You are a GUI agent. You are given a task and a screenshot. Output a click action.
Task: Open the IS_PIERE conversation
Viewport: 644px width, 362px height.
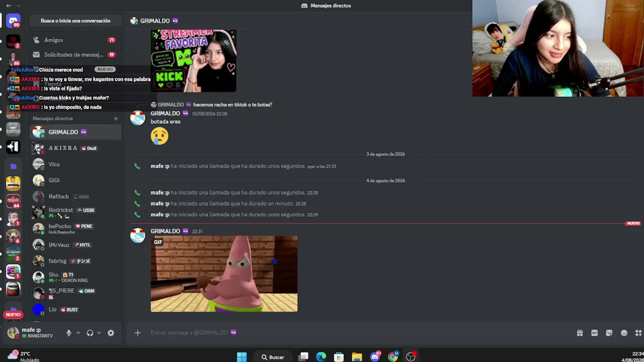click(x=75, y=293)
